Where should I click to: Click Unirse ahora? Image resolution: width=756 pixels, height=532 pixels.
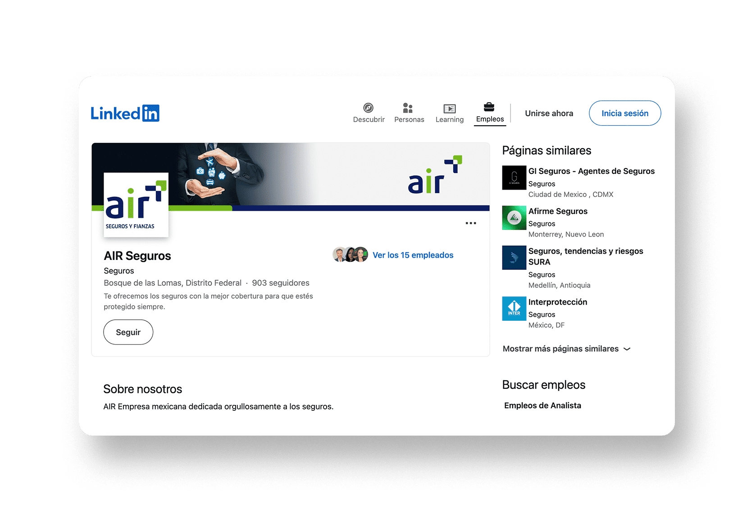(x=549, y=113)
